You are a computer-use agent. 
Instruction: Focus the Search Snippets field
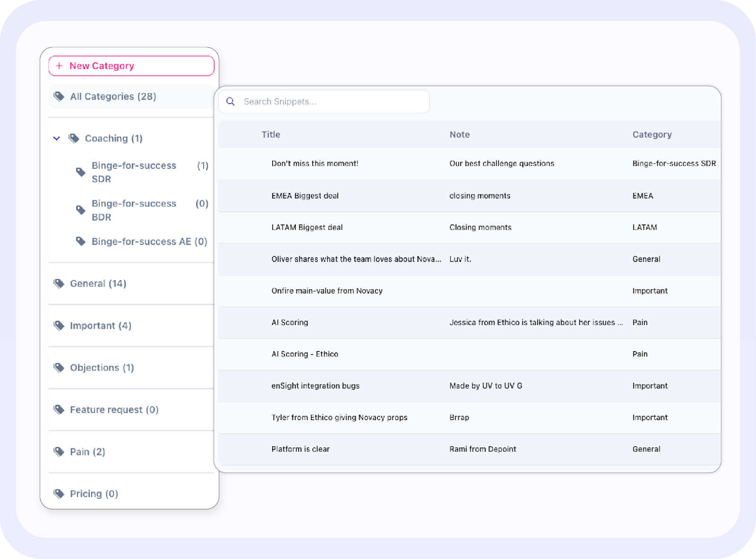pyautogui.click(x=324, y=102)
